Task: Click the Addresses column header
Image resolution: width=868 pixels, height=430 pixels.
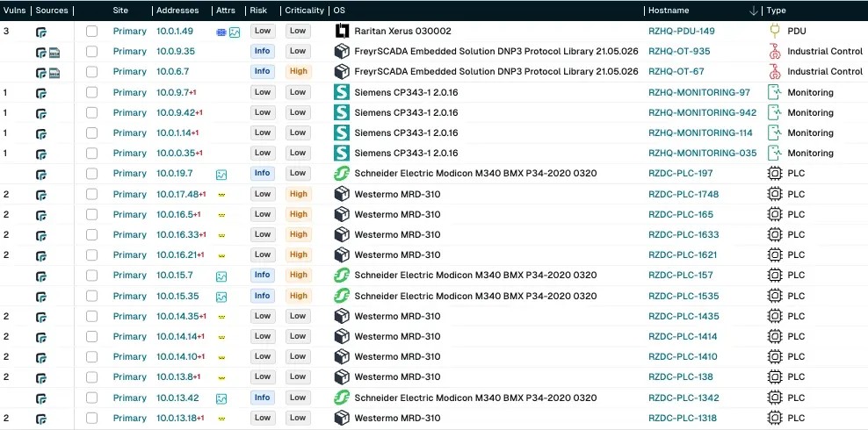Action: pos(179,11)
